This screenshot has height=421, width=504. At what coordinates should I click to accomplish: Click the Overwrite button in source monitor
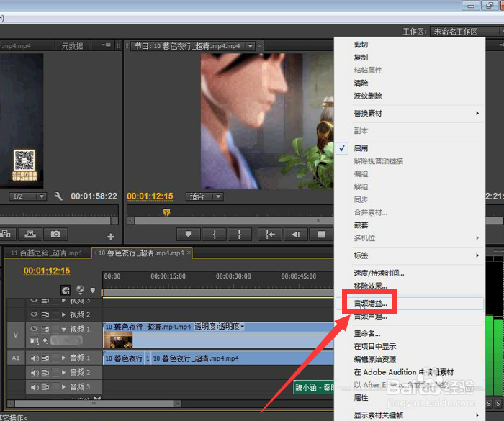[30, 235]
